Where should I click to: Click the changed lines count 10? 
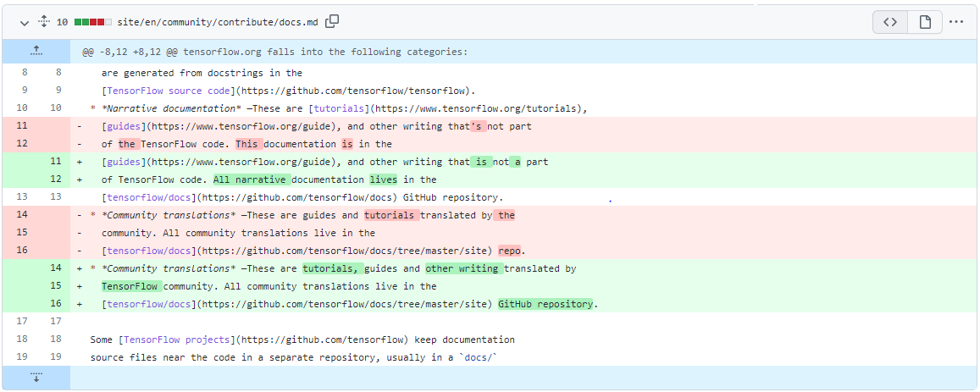click(62, 23)
